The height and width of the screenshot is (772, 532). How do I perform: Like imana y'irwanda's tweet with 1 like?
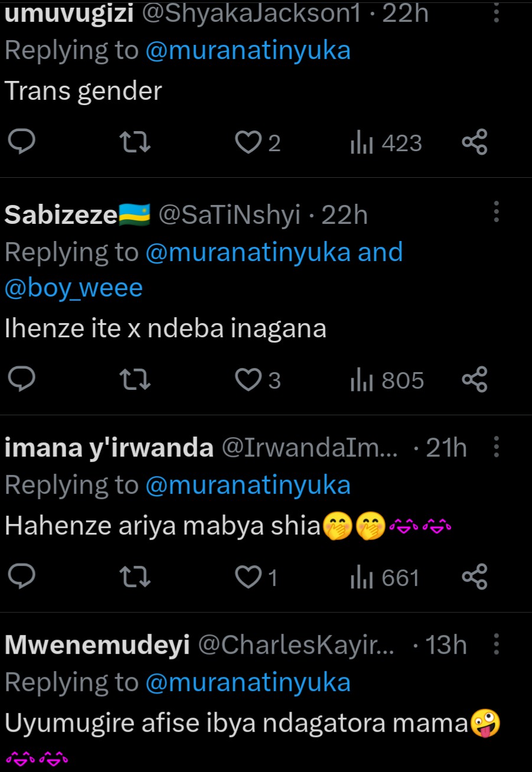click(x=249, y=577)
